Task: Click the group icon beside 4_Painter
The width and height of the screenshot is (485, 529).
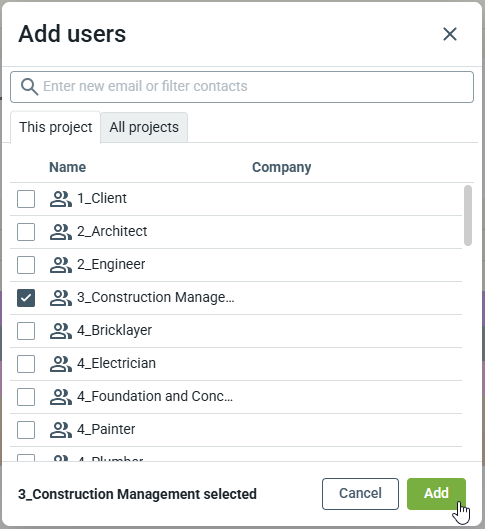Action: pos(61,430)
